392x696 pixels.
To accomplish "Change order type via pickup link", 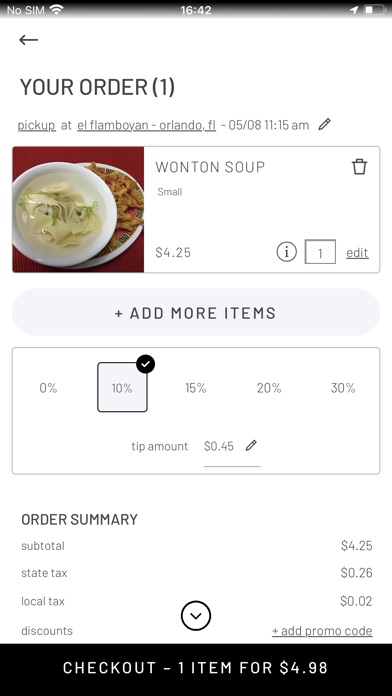I will pyautogui.click(x=36, y=125).
